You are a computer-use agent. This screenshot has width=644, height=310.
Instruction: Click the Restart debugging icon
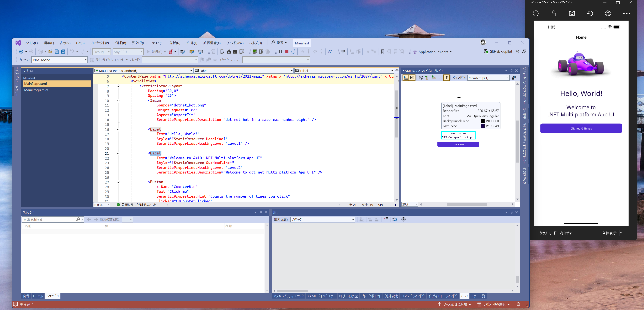click(x=293, y=52)
